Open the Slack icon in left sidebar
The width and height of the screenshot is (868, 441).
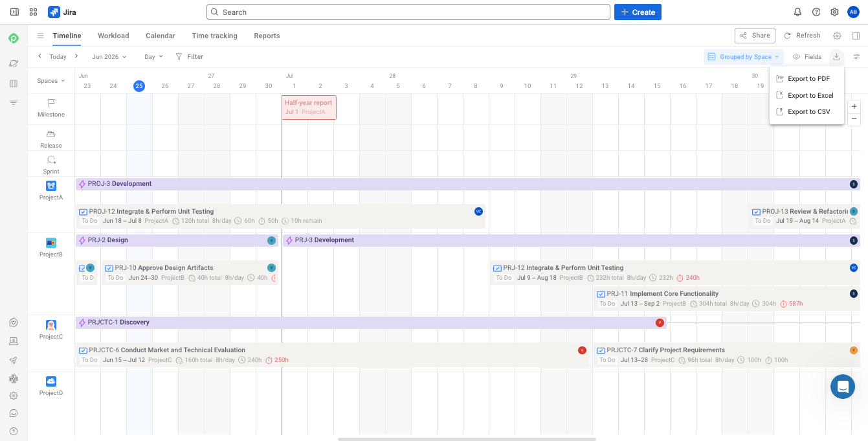14,378
